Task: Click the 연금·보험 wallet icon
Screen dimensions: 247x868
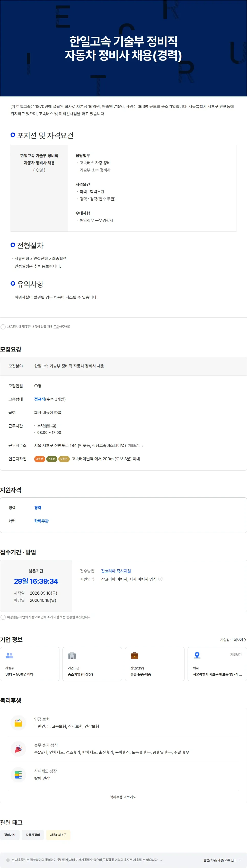Action: pos(19,723)
